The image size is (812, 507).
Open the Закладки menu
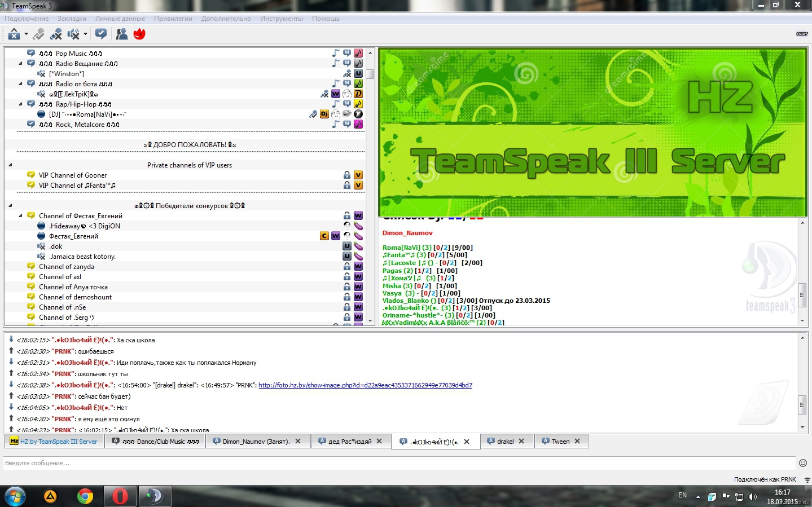tap(72, 19)
